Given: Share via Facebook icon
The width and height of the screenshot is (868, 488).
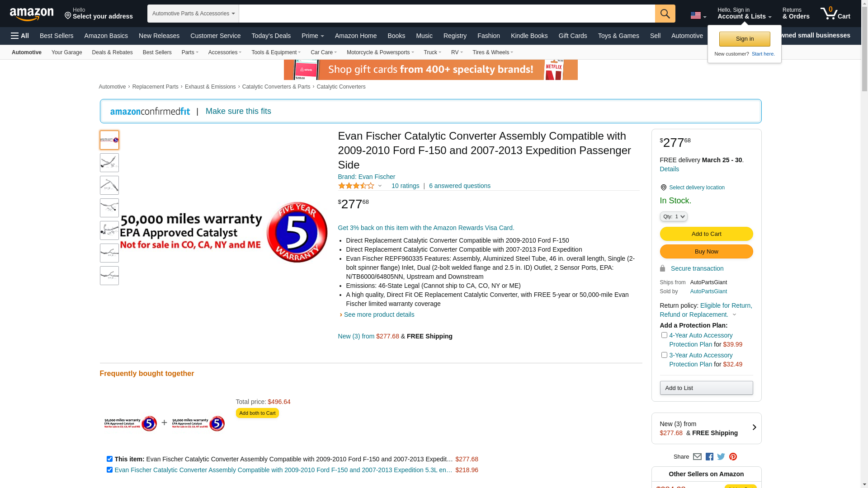Looking at the screenshot, I should (709, 457).
